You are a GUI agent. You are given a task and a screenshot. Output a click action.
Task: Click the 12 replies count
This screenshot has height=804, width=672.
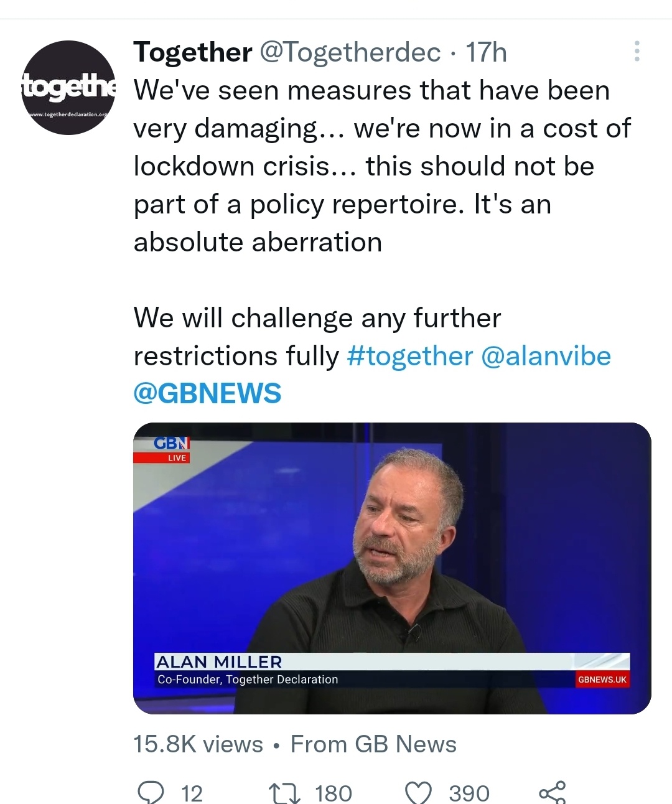(192, 793)
